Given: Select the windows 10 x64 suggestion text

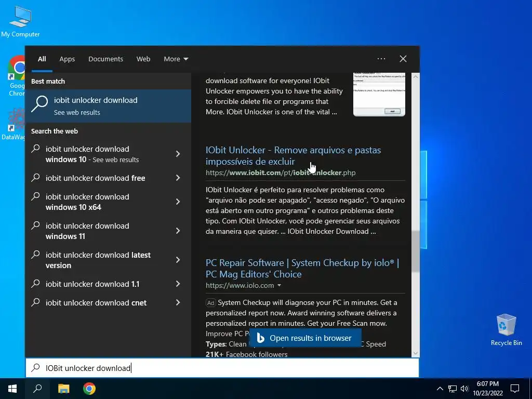Looking at the screenshot, I should pos(87,202).
